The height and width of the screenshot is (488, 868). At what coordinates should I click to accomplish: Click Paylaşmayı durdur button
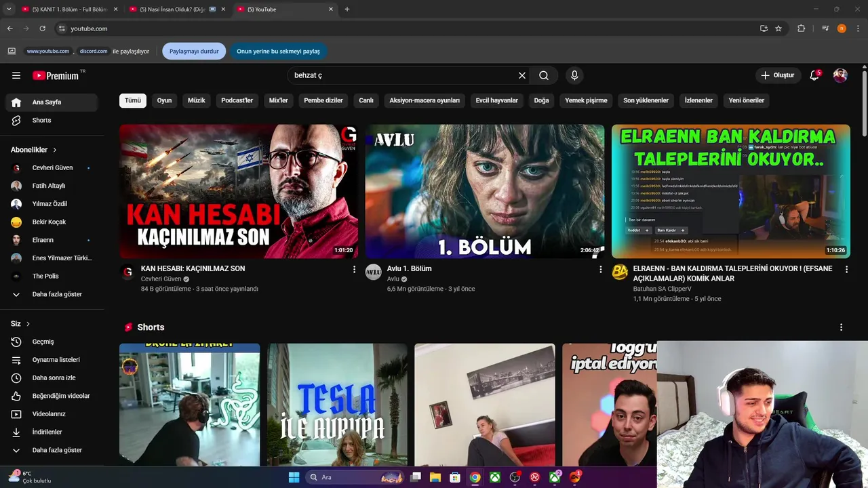click(x=194, y=52)
